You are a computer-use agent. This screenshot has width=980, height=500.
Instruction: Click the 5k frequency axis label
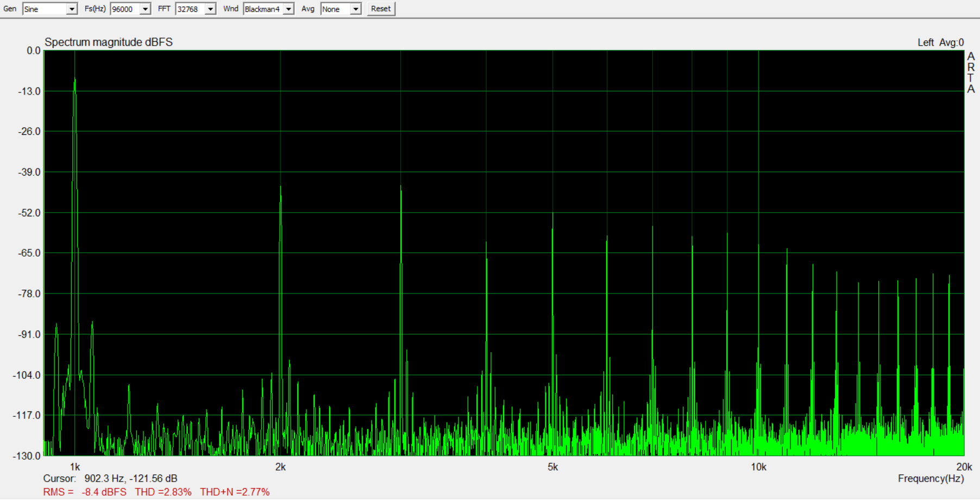(552, 467)
